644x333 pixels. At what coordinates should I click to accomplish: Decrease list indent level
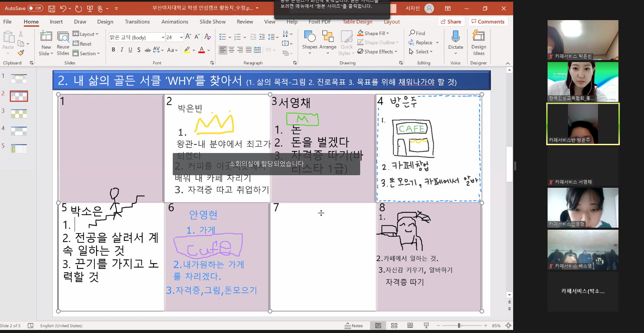(253, 37)
